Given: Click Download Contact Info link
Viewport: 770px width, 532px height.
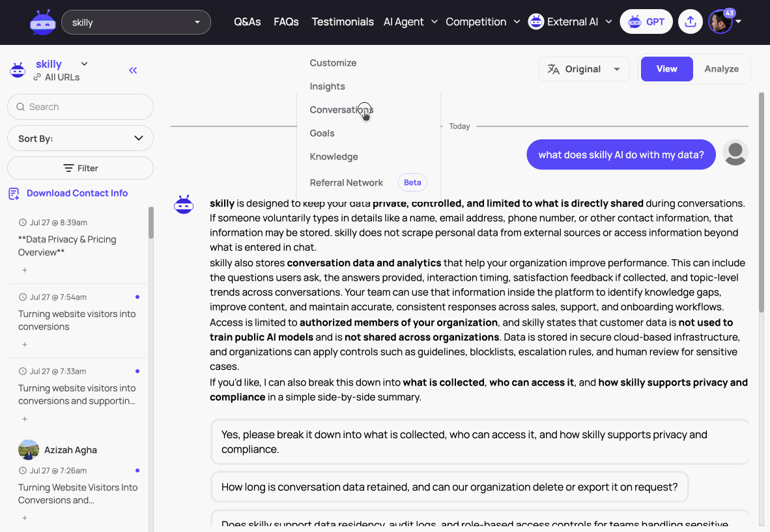Looking at the screenshot, I should click(77, 193).
